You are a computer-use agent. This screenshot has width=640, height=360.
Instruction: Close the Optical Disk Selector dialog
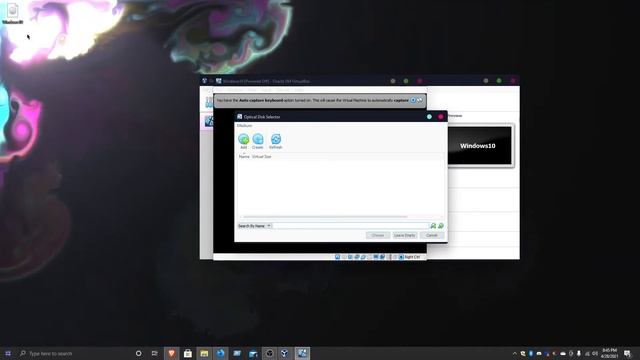[440, 117]
